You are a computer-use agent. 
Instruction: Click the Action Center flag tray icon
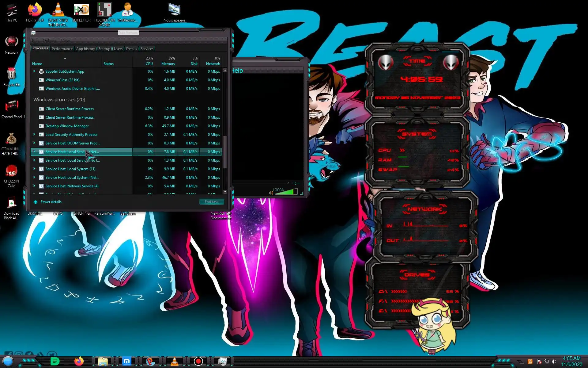pos(539,362)
